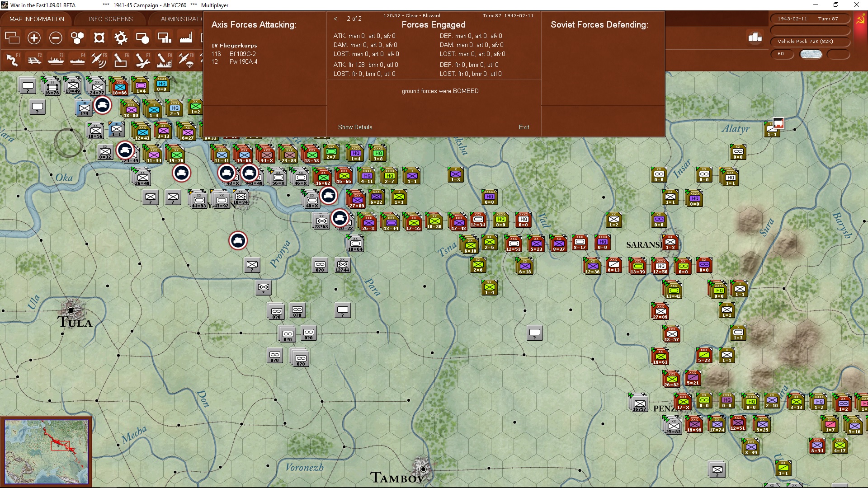Toggle the hex grid display icon
The height and width of the screenshot is (488, 868).
click(77, 38)
